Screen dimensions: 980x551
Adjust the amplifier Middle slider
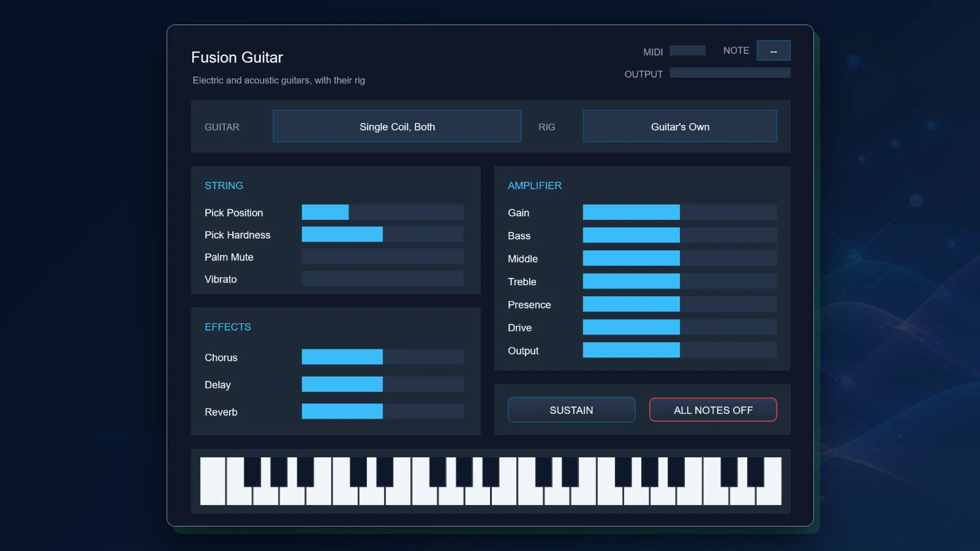coord(680,258)
